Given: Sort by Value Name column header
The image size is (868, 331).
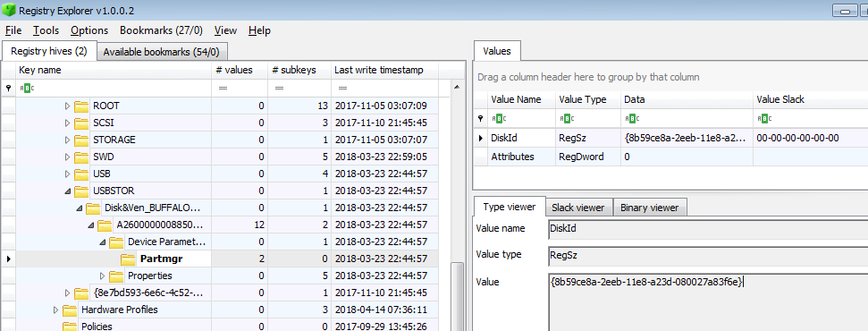Looking at the screenshot, I should 521,99.
